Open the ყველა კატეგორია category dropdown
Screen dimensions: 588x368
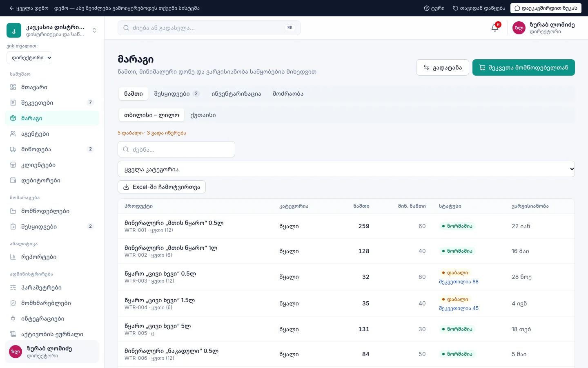tap(346, 169)
